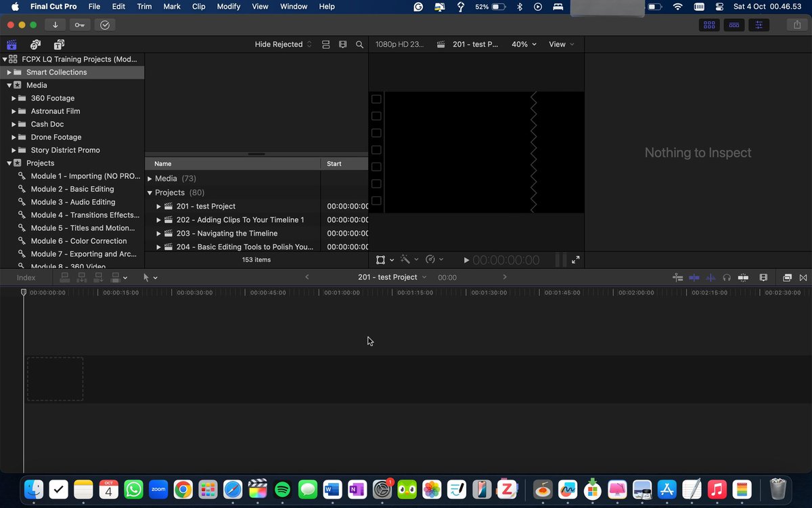Show Background Tasks checkmark icon
The image size is (812, 508).
click(x=105, y=24)
